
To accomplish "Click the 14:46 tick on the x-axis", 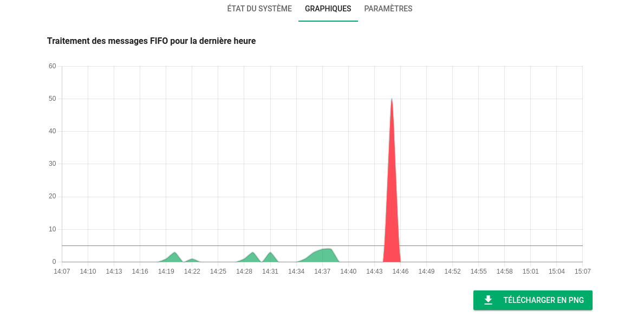I will (x=400, y=271).
